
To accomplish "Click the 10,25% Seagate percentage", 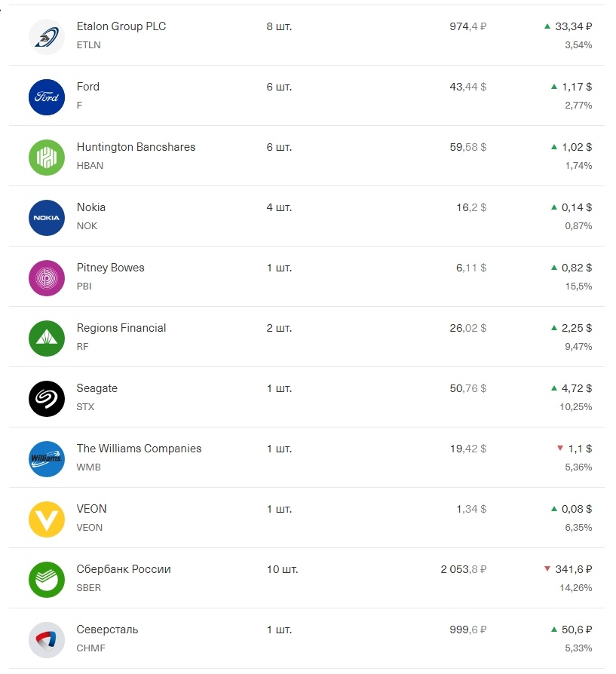I will [576, 407].
